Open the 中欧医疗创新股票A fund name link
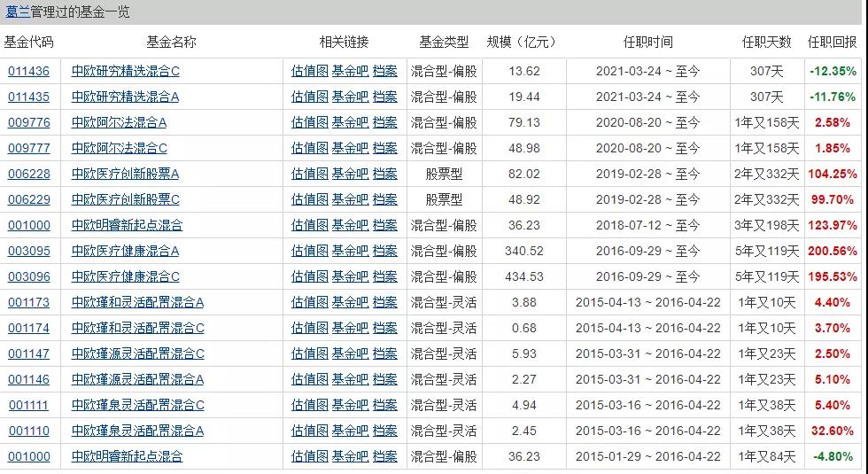The width and height of the screenshot is (868, 474). click(x=126, y=174)
